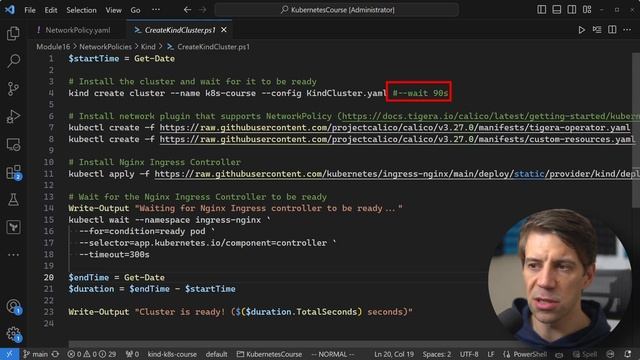Open custom-resources.yaml manifest link
Viewport: 640px width, 360px height.
pyautogui.click(x=397, y=140)
